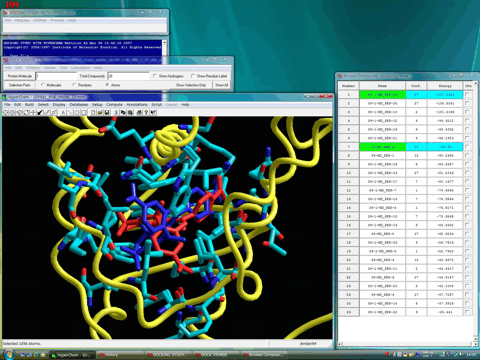This screenshot has height=360, width=480.
Task: Open HyperChem Databases menu
Action: click(79, 105)
